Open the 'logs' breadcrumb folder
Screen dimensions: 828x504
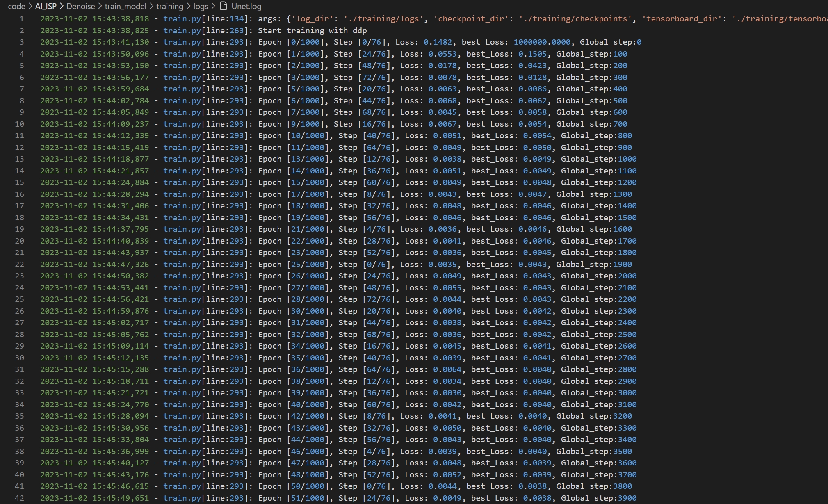pyautogui.click(x=201, y=6)
